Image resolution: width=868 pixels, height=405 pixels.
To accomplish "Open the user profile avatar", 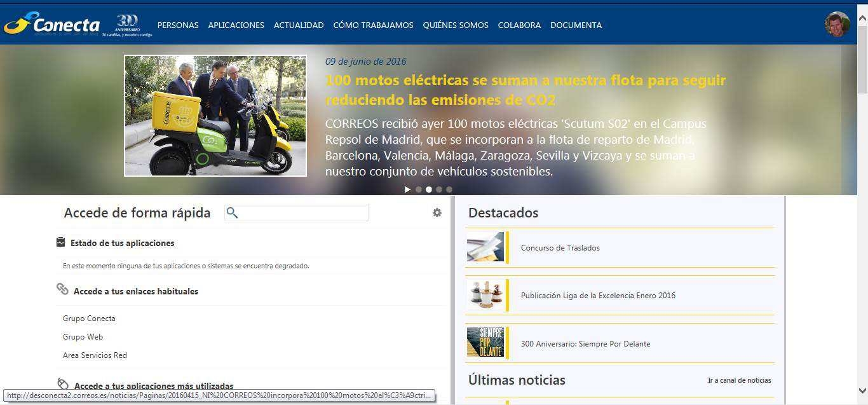I will pyautogui.click(x=837, y=24).
